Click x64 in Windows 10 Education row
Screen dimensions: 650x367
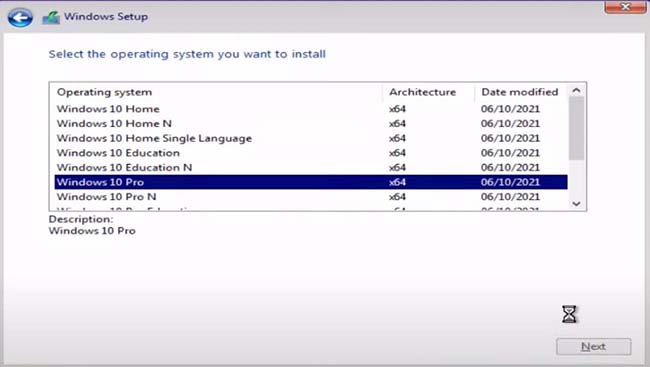(397, 153)
